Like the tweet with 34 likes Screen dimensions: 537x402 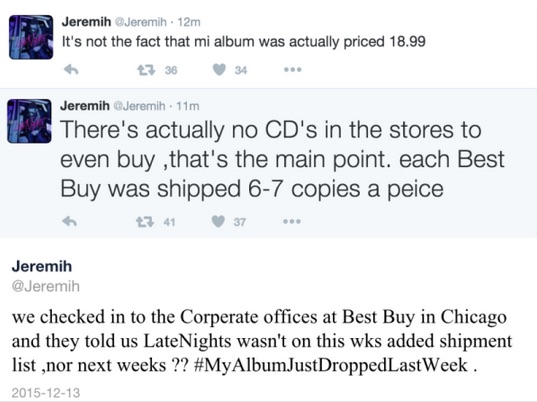pyautogui.click(x=219, y=70)
